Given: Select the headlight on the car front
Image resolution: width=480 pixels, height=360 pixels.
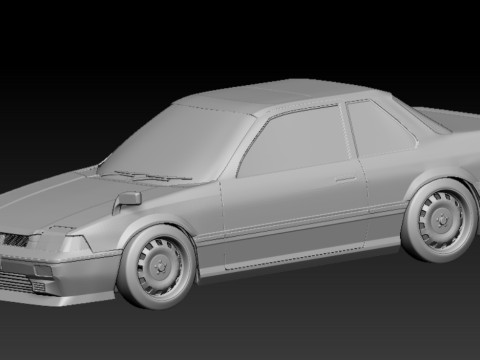Looking at the screenshot, I should click(x=77, y=244).
